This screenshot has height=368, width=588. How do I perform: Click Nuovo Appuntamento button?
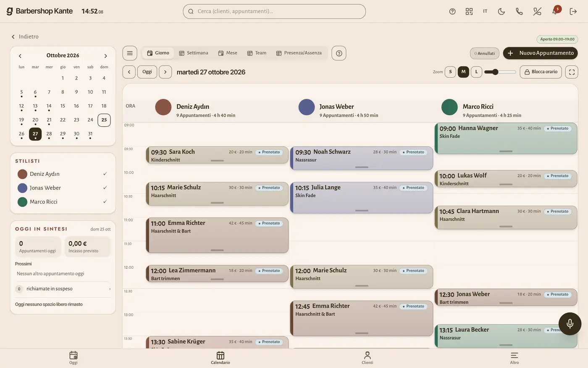pyautogui.click(x=540, y=53)
